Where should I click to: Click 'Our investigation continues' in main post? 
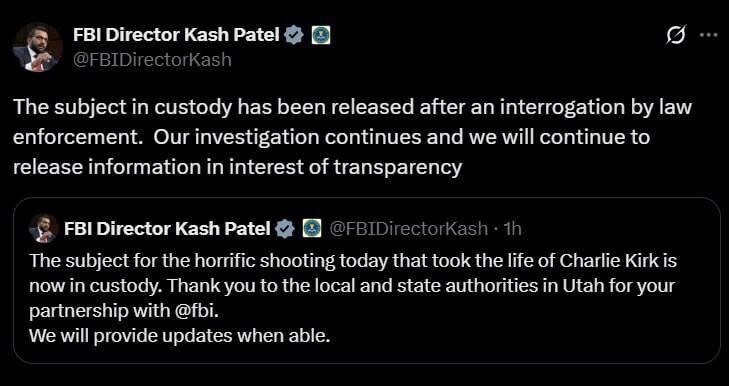pyautogui.click(x=236, y=138)
